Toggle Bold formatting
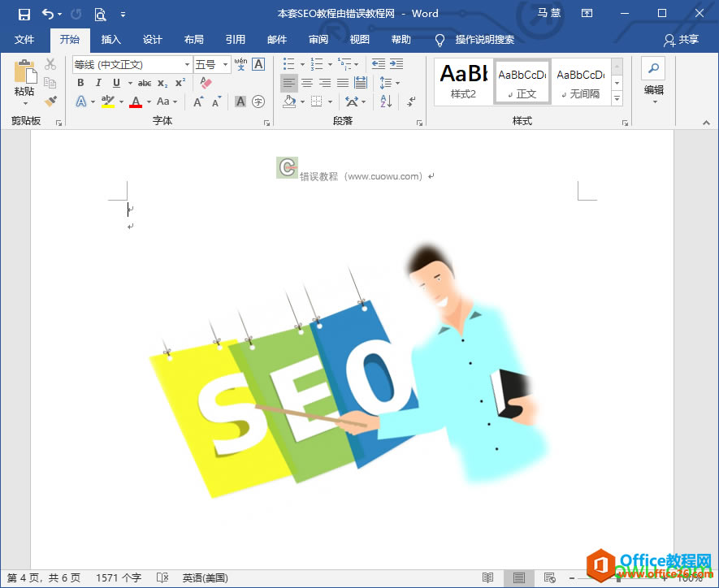 [x=80, y=83]
